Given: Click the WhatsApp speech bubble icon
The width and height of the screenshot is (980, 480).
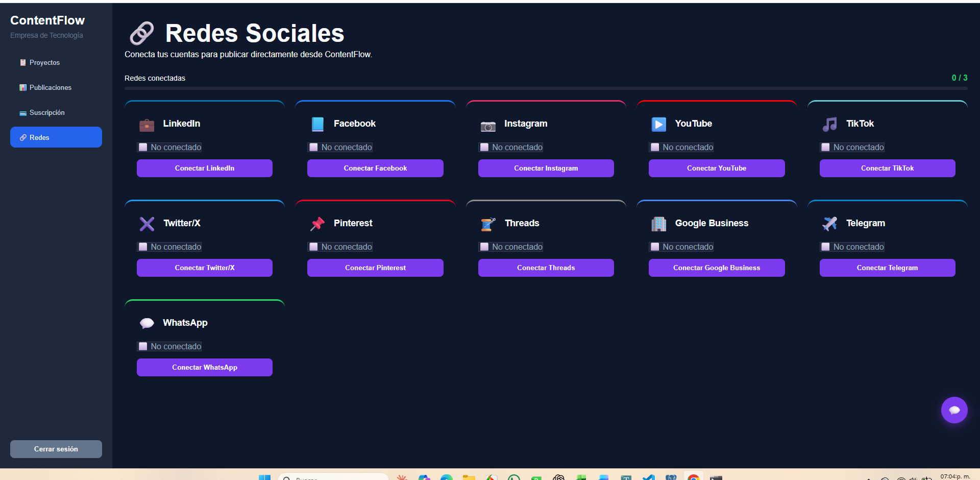Looking at the screenshot, I should pyautogui.click(x=147, y=323).
